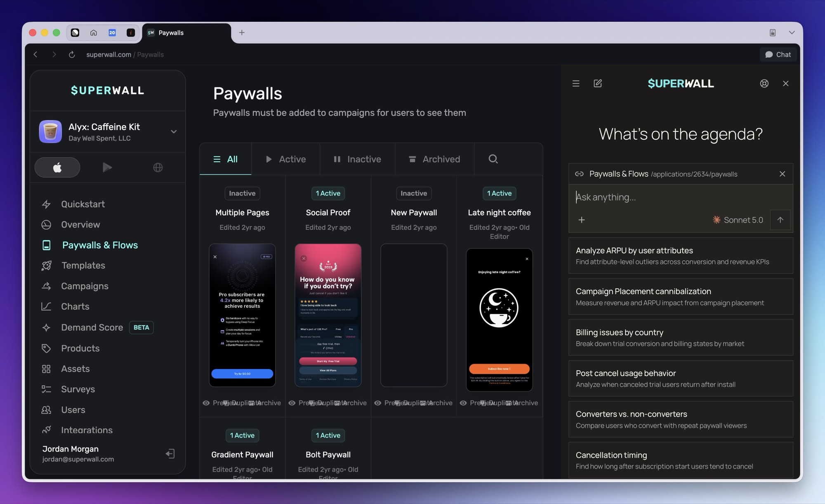Focus the Ask anything input field

[681, 197]
